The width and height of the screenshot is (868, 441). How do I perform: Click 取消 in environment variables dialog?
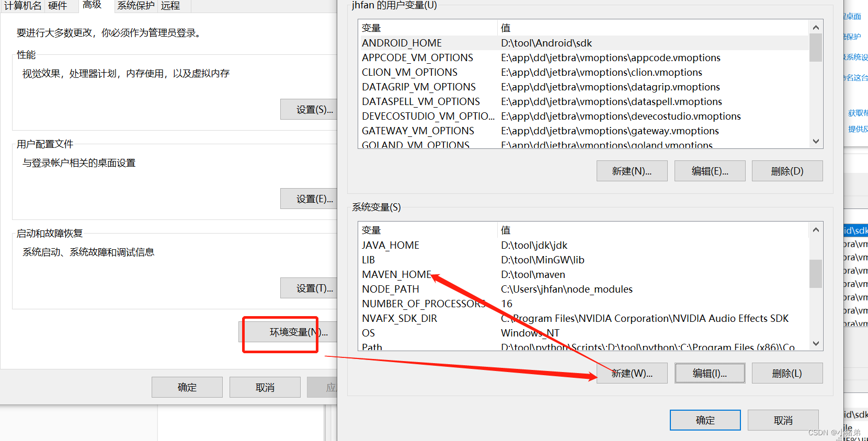[783, 420]
